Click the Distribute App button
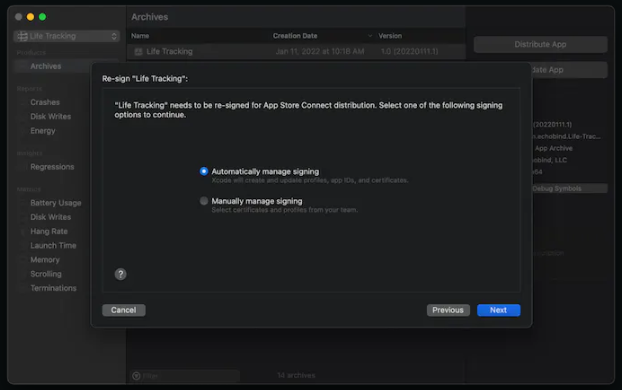 [x=540, y=44]
